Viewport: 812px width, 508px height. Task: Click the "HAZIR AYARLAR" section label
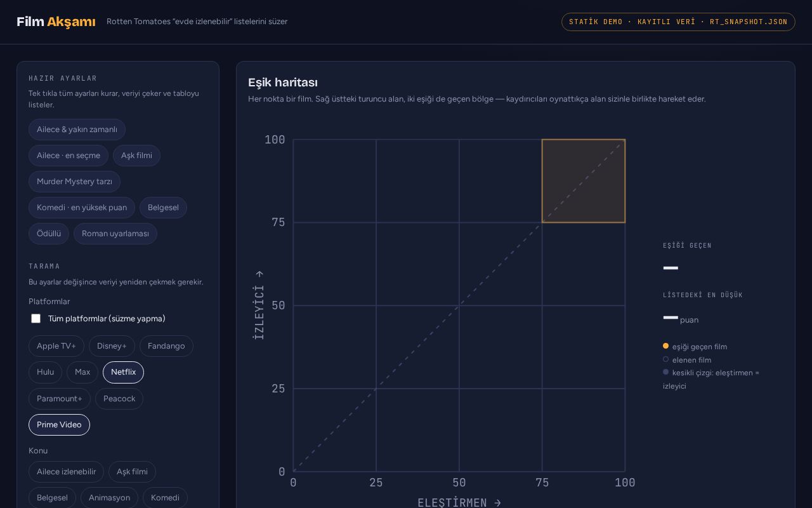tap(63, 78)
